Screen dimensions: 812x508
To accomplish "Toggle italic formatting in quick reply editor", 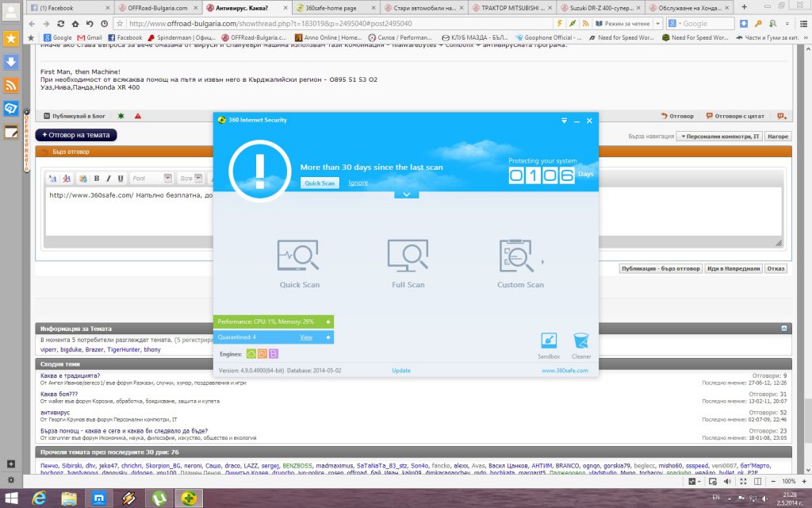I will click(x=108, y=179).
